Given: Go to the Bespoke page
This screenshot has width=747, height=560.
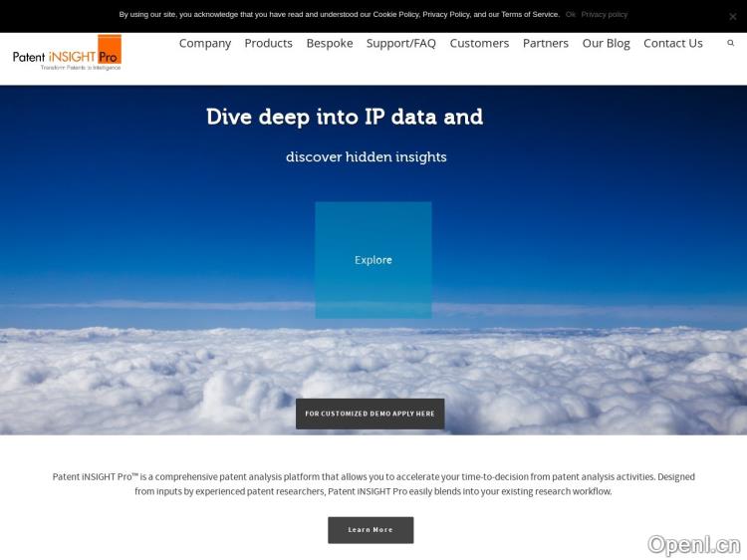Looking at the screenshot, I should point(329,43).
